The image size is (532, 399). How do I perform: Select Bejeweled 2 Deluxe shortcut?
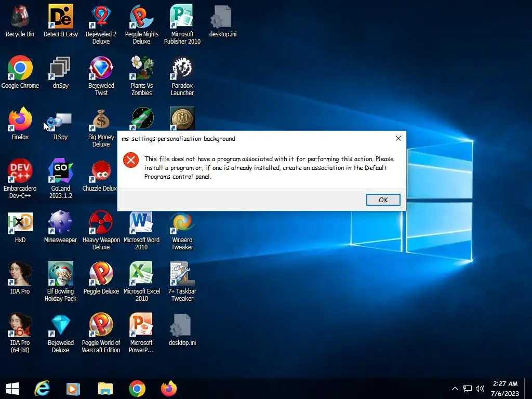coord(101,24)
